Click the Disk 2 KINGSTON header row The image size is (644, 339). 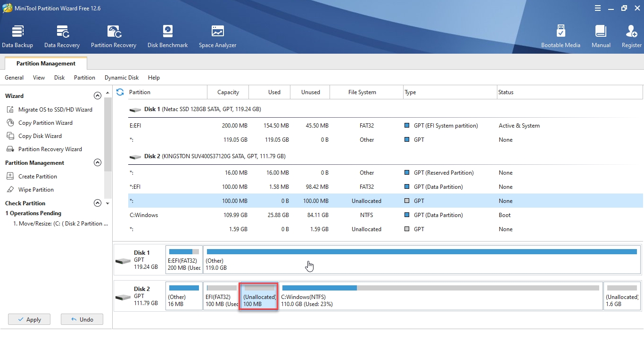pos(385,156)
